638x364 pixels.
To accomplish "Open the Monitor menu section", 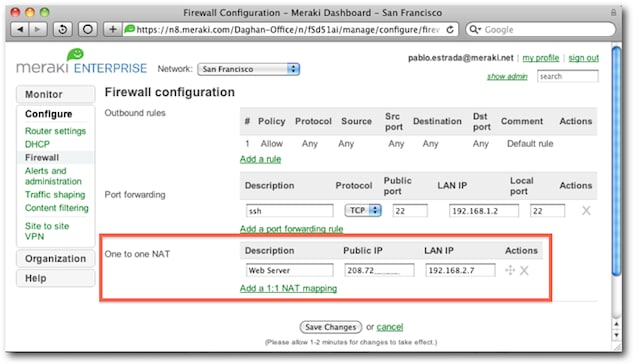I will pyautogui.click(x=55, y=94).
